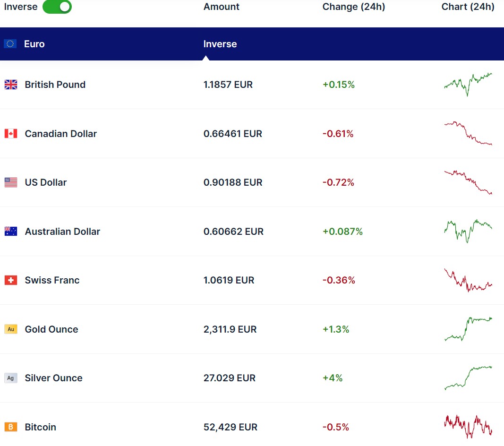504x446 pixels.
Task: Click the Change (24h) column header
Action: click(x=353, y=7)
